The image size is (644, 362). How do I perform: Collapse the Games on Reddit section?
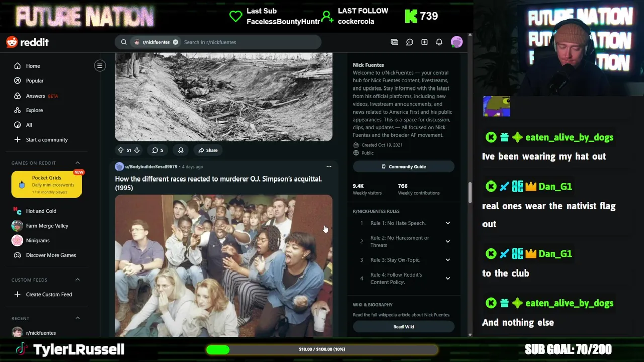pyautogui.click(x=78, y=163)
